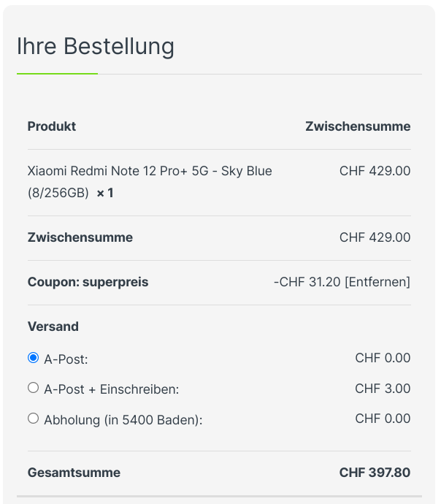Click the bold "Zwischensumme" subtotal row label
The height and width of the screenshot is (504, 441).
click(x=80, y=237)
